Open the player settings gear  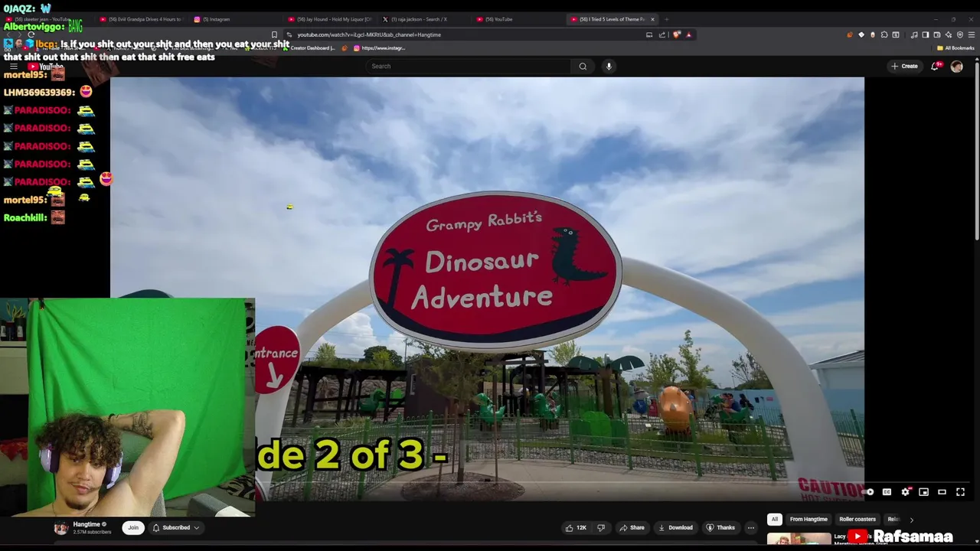click(905, 492)
